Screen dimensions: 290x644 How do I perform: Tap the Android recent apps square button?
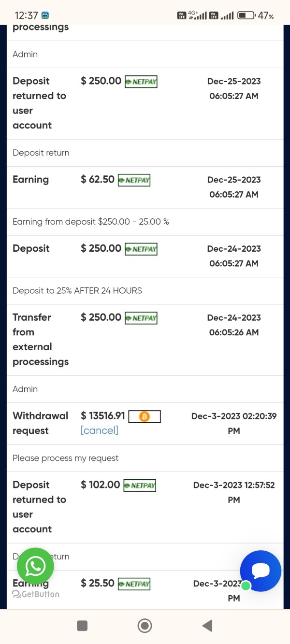82,626
